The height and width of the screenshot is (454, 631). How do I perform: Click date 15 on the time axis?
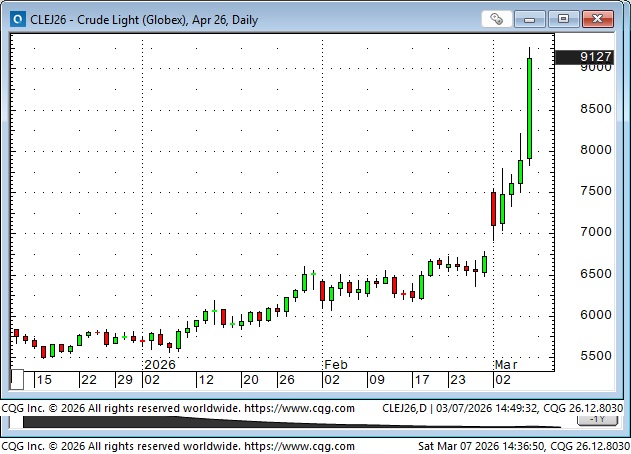click(x=43, y=380)
